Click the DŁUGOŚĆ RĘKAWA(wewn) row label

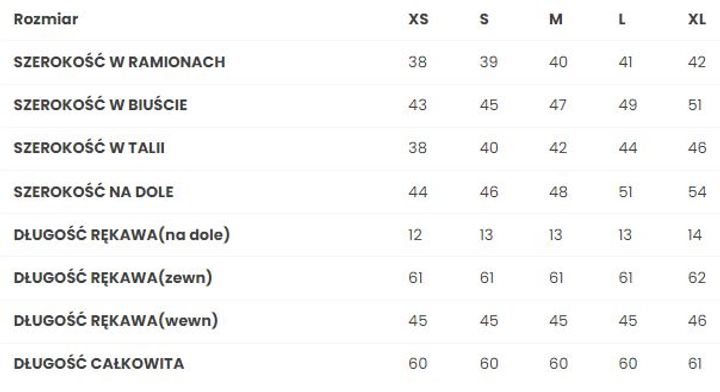click(116, 320)
